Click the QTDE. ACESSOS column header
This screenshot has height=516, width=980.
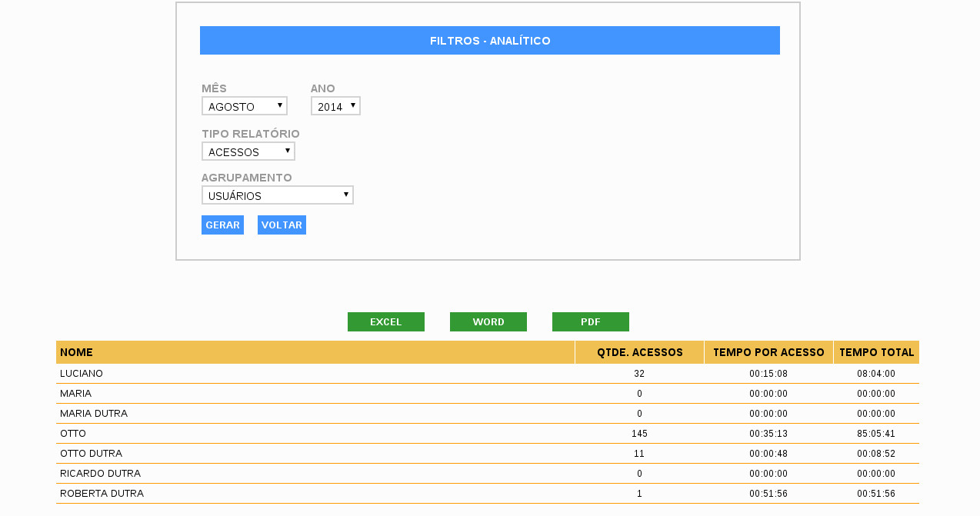[639, 352]
